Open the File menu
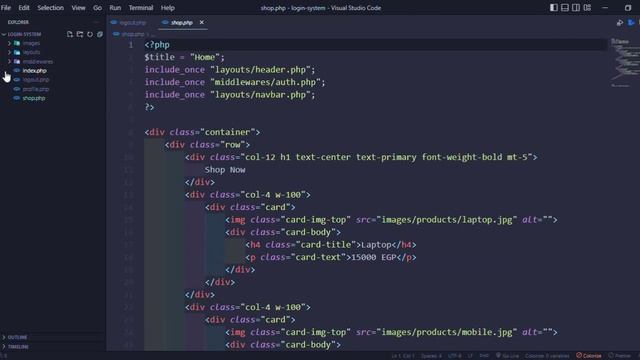Screen dimensions: 640x360 (x=6, y=8)
